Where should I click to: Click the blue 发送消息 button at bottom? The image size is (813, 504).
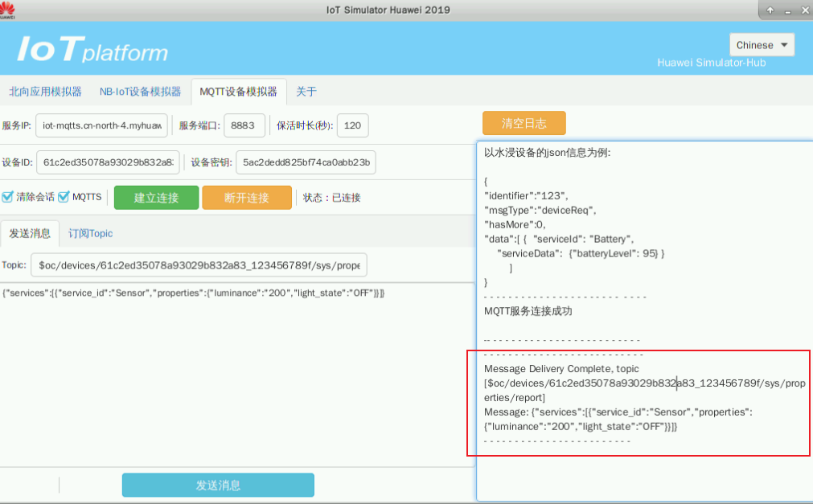pyautogui.click(x=218, y=485)
